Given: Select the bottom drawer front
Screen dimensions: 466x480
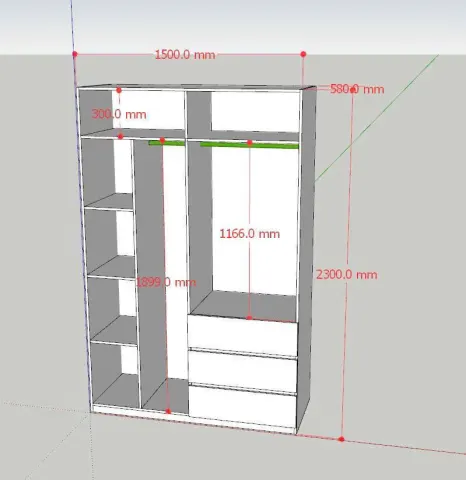Looking at the screenshot, I should (243, 407).
